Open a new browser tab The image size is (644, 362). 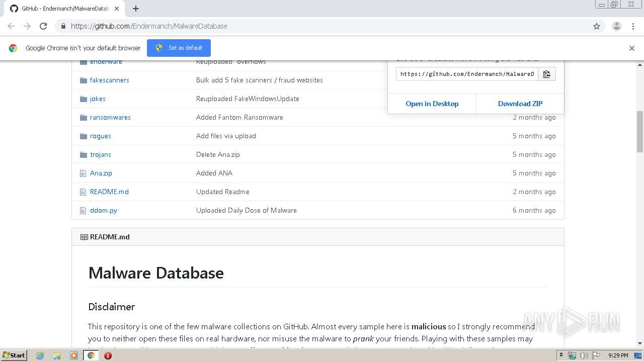(x=136, y=9)
